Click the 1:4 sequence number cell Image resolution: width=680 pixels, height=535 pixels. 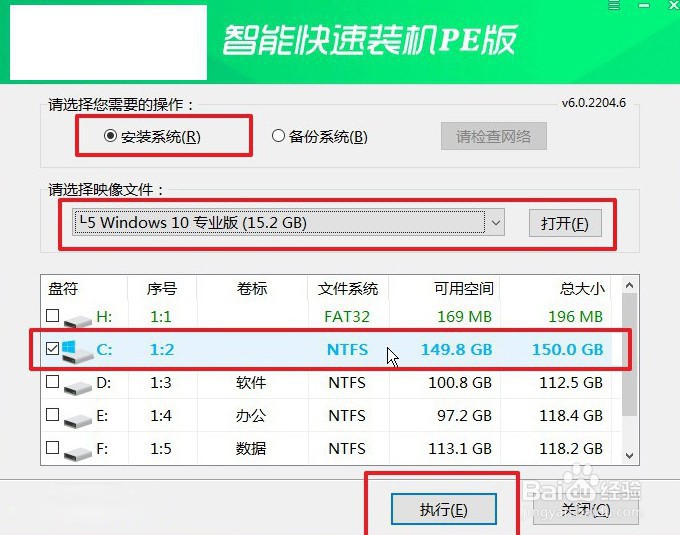(x=161, y=415)
